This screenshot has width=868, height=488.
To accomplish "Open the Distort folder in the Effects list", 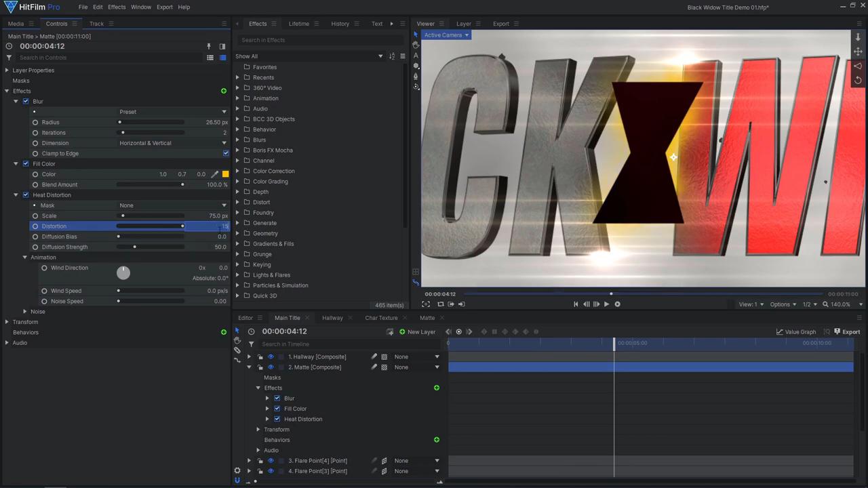I will [x=261, y=202].
